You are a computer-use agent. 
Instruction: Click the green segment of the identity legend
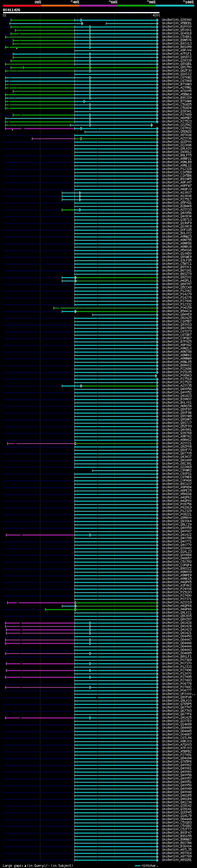pyautogui.click(x=137, y=6)
